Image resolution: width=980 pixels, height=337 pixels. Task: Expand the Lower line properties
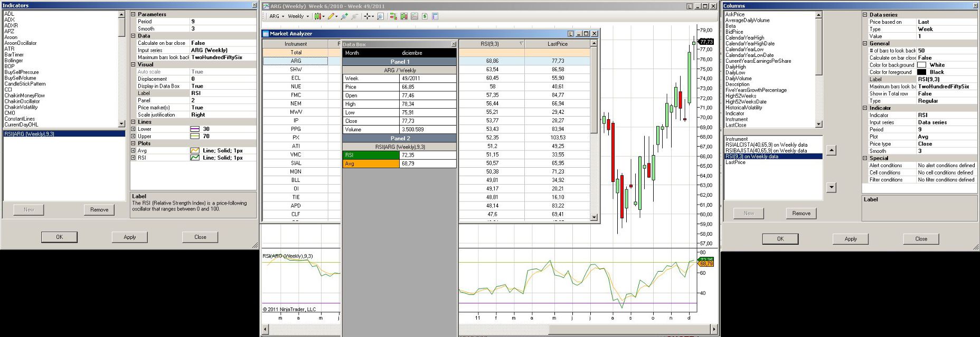(133, 129)
